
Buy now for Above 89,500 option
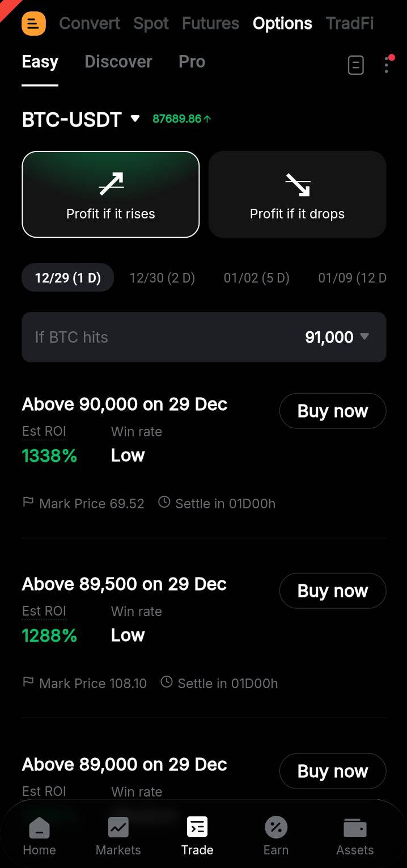pyautogui.click(x=332, y=591)
